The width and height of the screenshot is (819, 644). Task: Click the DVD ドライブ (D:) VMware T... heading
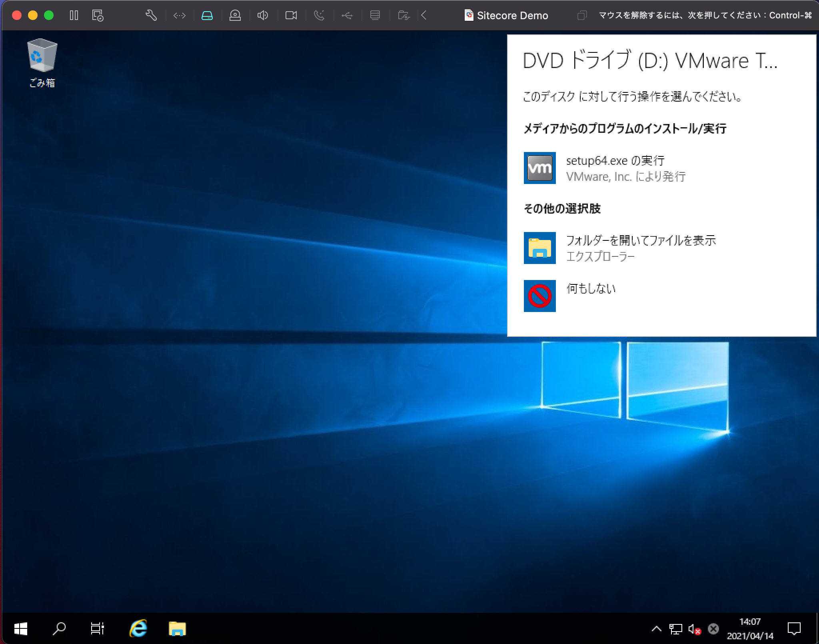(x=650, y=61)
